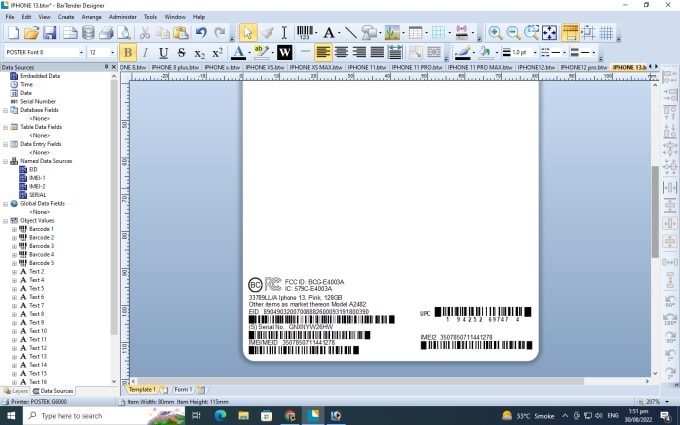Viewport: 680px width, 425px height.
Task: Click the text highlight color swatch
Action: click(x=261, y=52)
